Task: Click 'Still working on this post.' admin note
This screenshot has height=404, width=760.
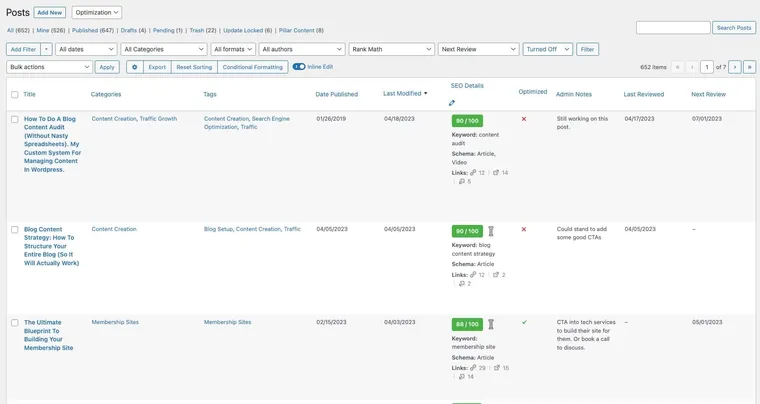Action: coord(582,123)
